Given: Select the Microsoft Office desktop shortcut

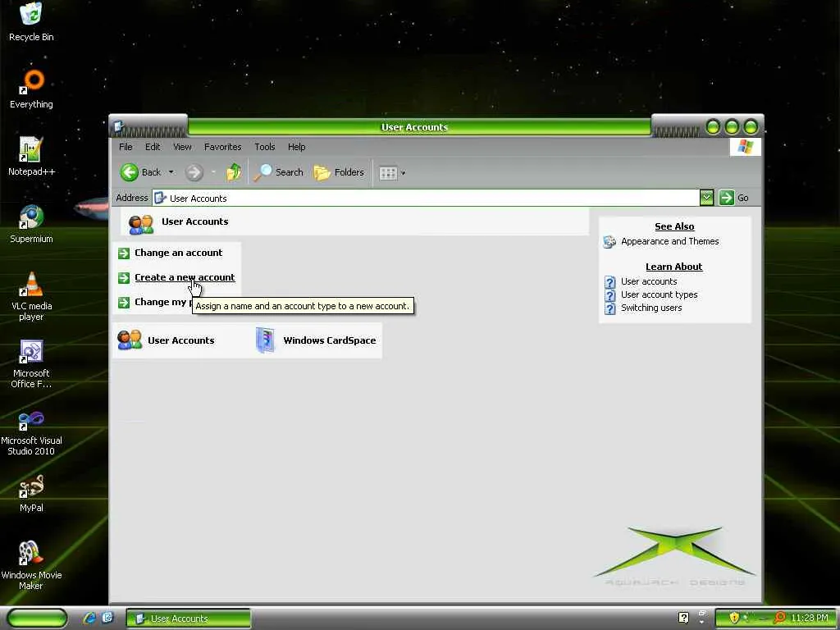Looking at the screenshot, I should point(31,363).
